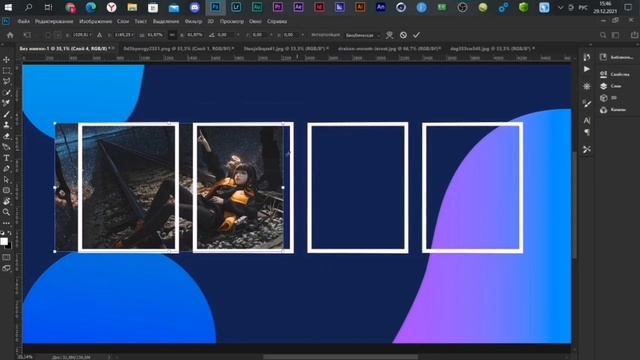Swap foreground and background colors
Image resolution: width=640 pixels, height=360 pixels.
(9, 233)
